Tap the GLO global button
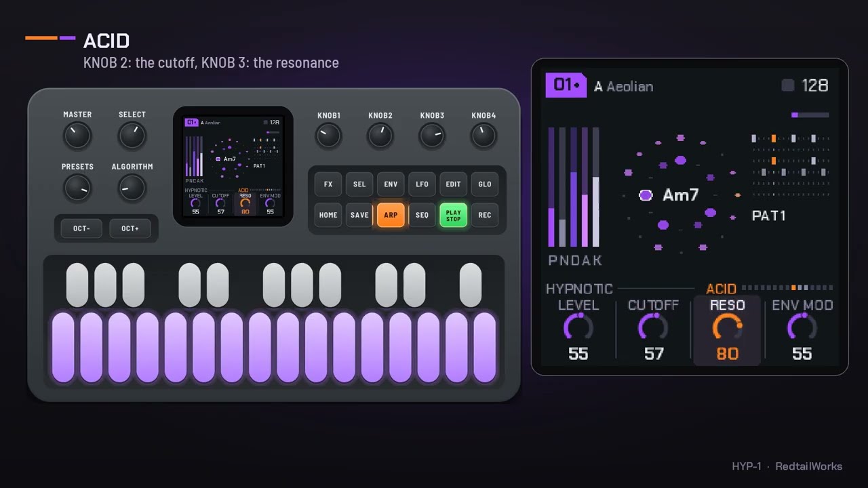This screenshot has width=868, height=488. pyautogui.click(x=485, y=184)
